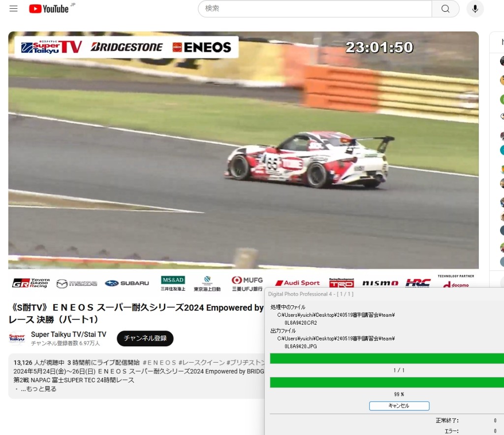Click the 13,126 人が視聴中 viewer count
Image resolution: width=504 pixels, height=435 pixels.
tap(39, 363)
